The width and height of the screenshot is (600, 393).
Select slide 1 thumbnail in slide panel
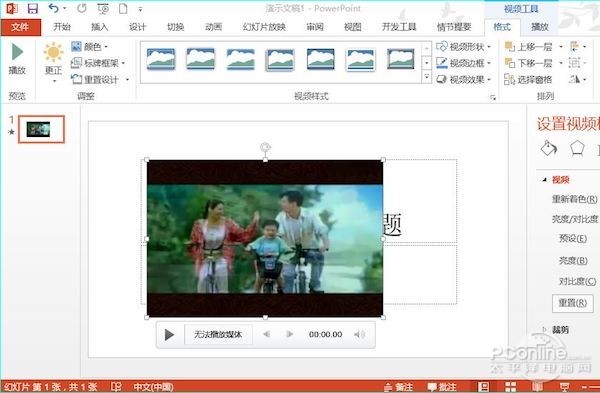[x=41, y=129]
